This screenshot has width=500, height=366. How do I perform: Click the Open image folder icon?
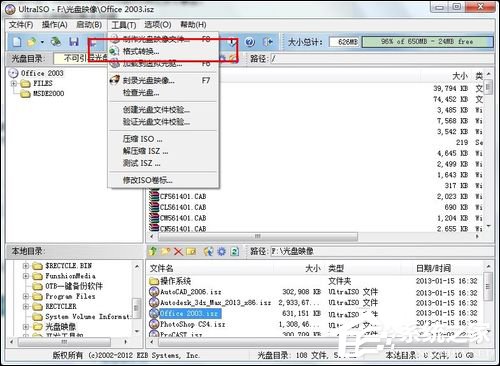pos(32,42)
